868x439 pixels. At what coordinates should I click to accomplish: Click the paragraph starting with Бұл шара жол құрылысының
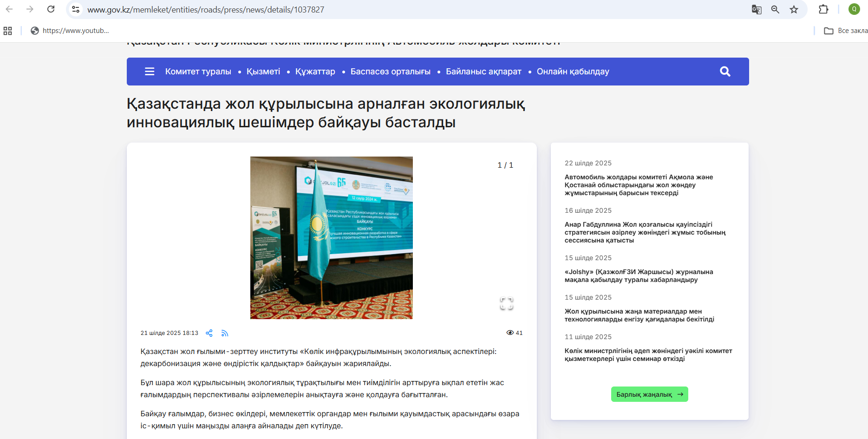pos(322,389)
